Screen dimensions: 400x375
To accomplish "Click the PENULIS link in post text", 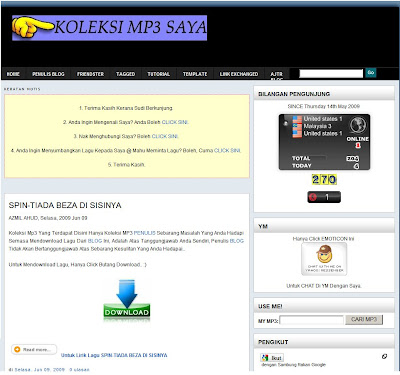I will point(145,233).
